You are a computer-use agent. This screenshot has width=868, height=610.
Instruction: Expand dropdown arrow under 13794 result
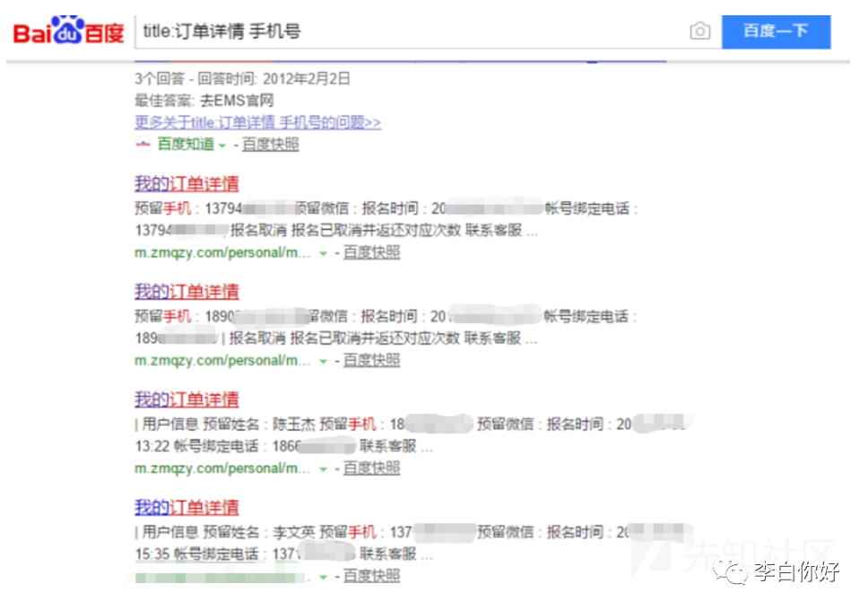(324, 254)
